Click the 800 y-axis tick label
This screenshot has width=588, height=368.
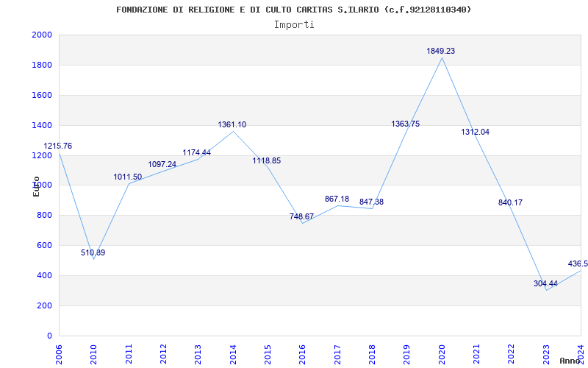tap(44, 216)
